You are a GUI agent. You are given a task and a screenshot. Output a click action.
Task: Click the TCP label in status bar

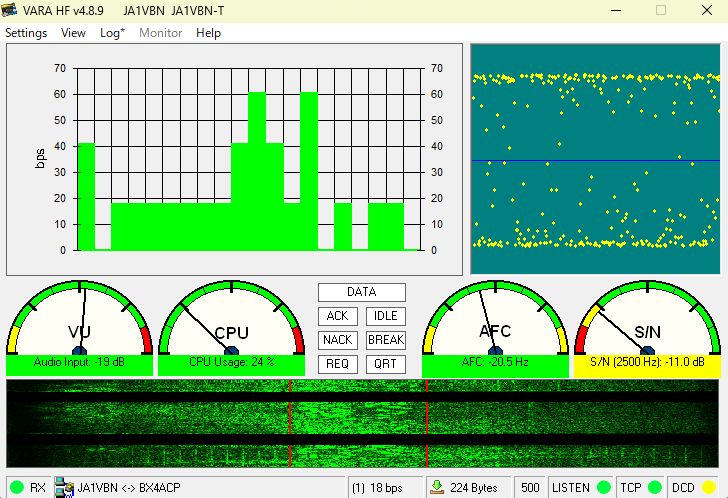[x=630, y=488]
